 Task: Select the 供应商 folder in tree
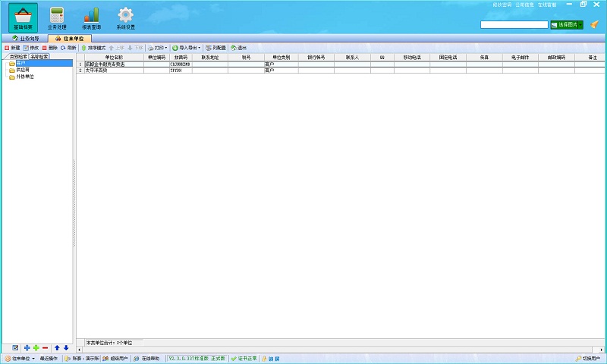click(23, 70)
